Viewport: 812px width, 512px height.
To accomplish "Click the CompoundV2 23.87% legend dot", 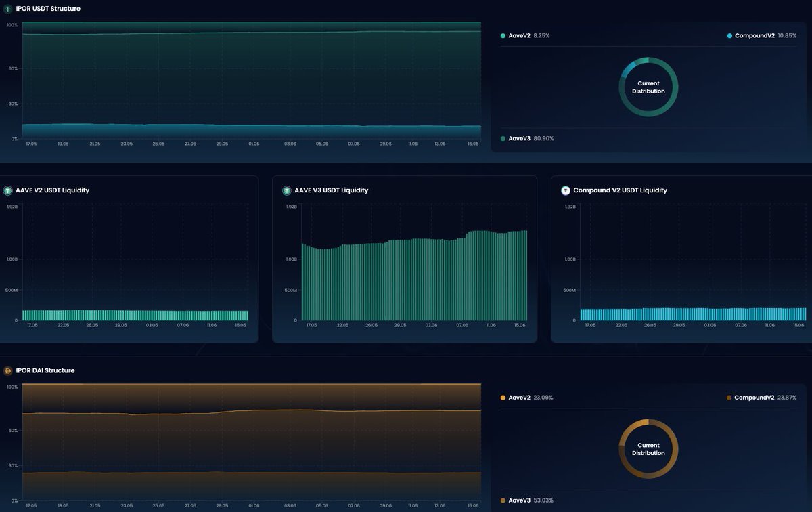I will pyautogui.click(x=729, y=398).
